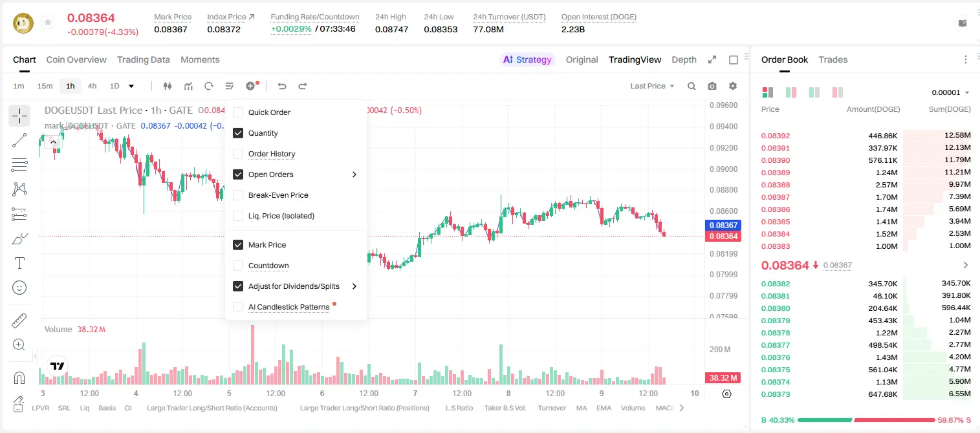The width and height of the screenshot is (980, 433).
Task: Uncheck the Mark Price checkbox
Action: tap(238, 245)
